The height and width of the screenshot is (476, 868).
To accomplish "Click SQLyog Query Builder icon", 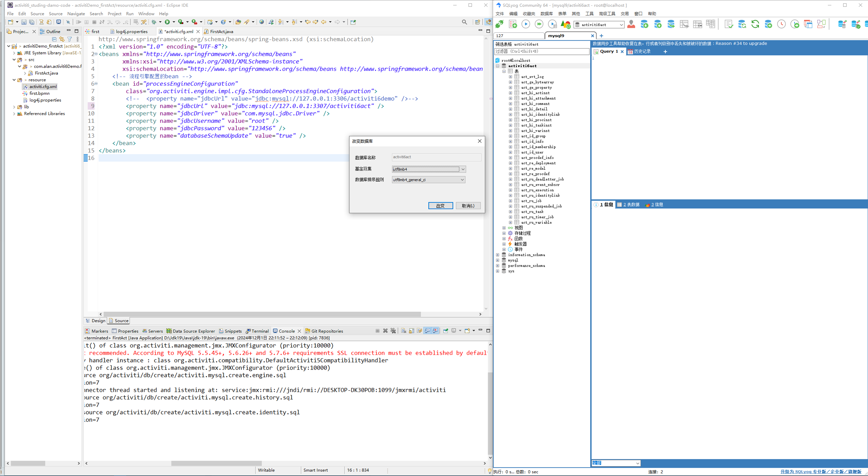I will click(808, 24).
